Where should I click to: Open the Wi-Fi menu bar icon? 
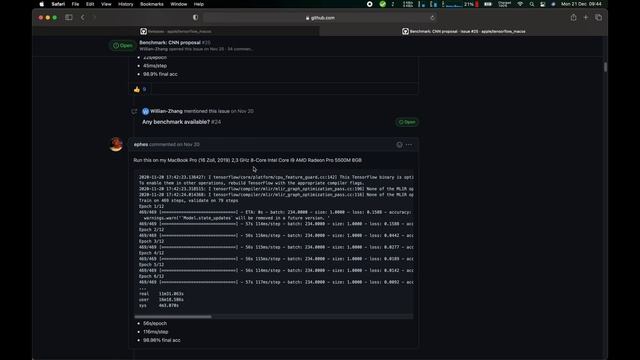(520, 4)
